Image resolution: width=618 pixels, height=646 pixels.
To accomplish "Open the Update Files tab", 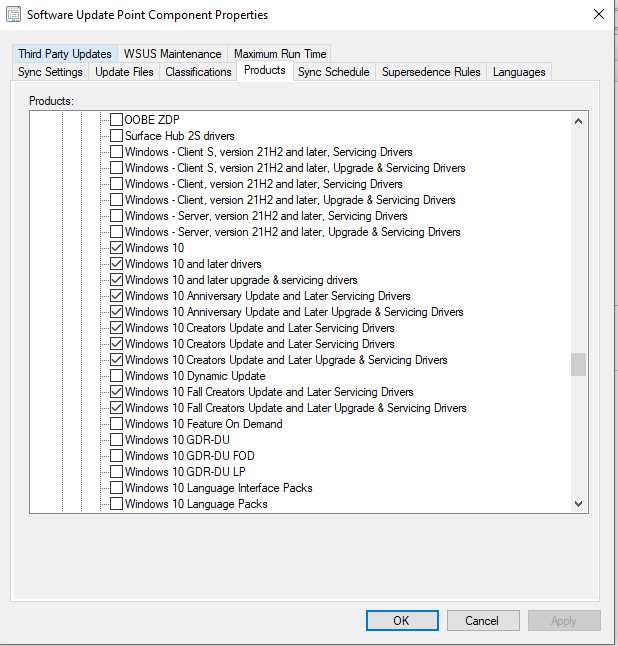I will [124, 72].
